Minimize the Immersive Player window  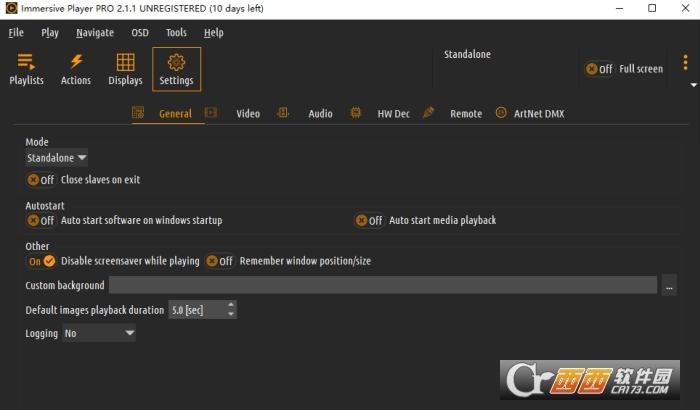click(619, 8)
